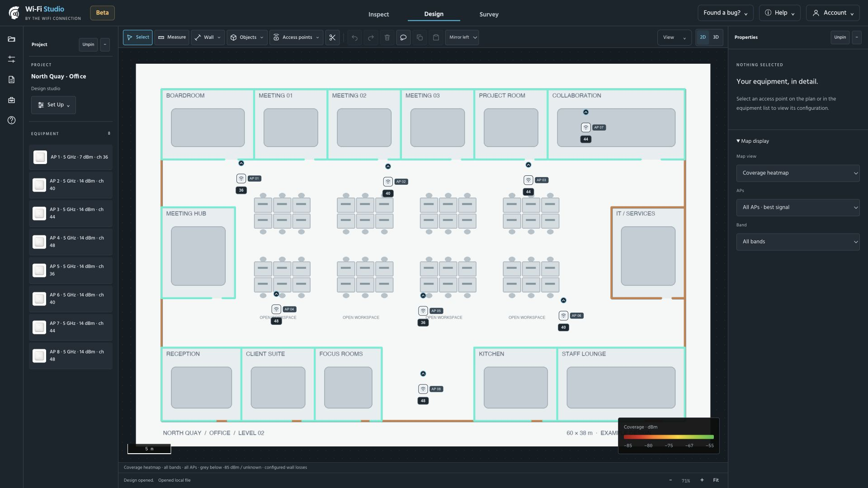
Task: Redo the last action
Action: [x=371, y=38]
